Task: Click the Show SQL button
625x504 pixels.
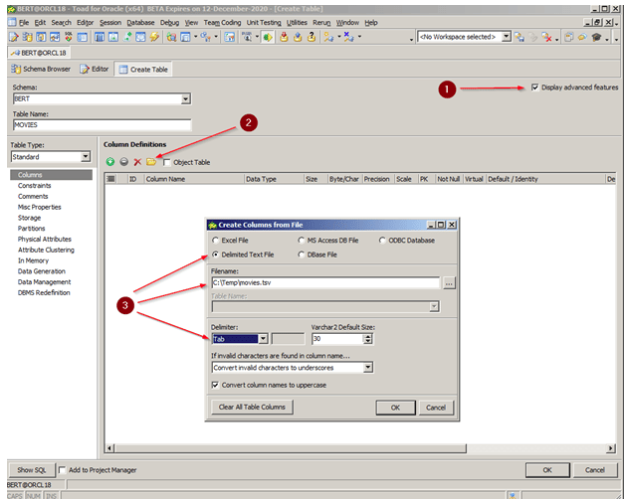Action: (x=31, y=470)
